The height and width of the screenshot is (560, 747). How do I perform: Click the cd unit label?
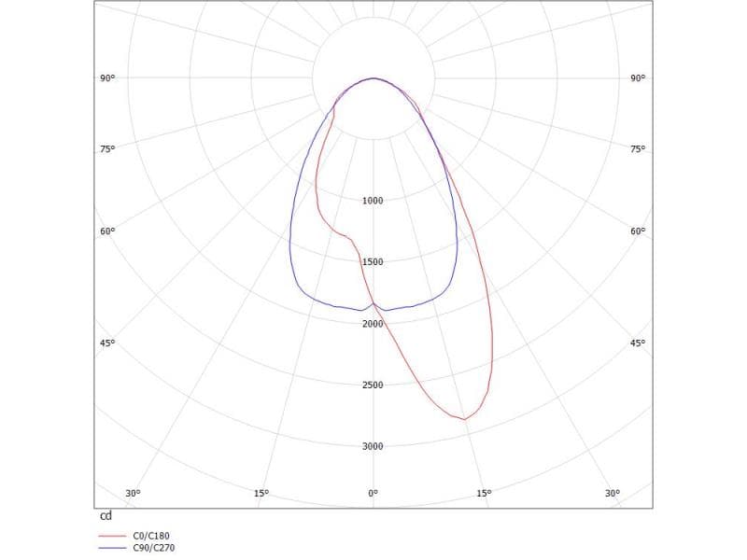(x=106, y=516)
